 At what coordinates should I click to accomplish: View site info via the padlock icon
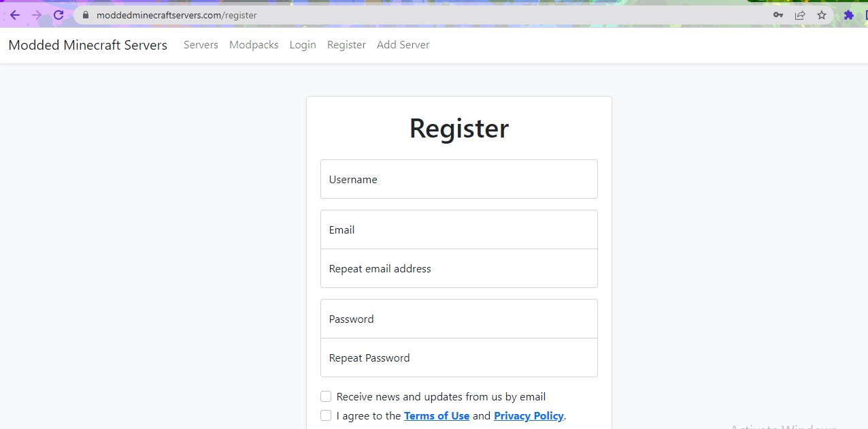[x=85, y=15]
